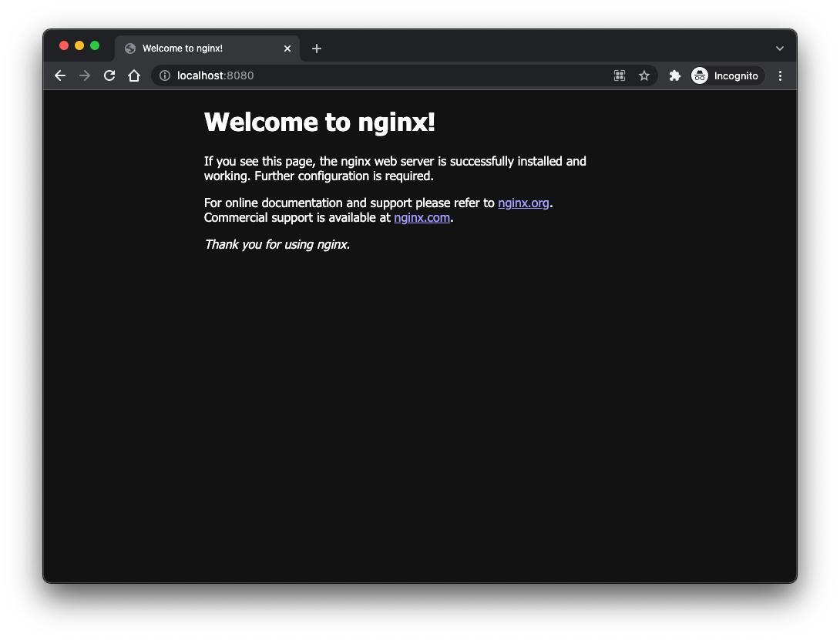Reload the localhost page
The image size is (840, 640).
click(109, 75)
